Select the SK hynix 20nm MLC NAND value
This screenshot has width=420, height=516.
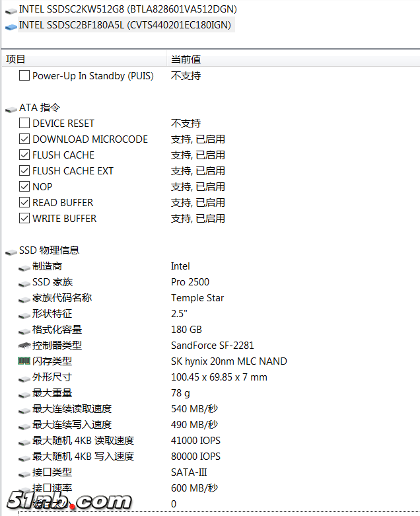229,361
